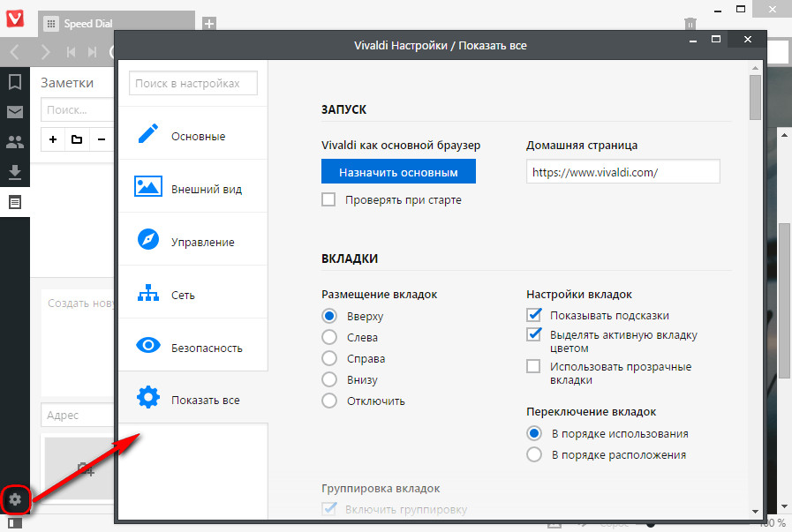Switch to the Speed Dial tab
Image resolution: width=792 pixels, height=532 pixels.
pyautogui.click(x=117, y=24)
